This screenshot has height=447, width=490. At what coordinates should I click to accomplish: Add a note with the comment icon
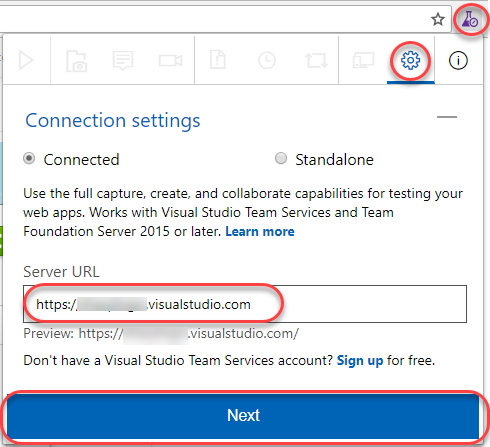click(x=123, y=61)
